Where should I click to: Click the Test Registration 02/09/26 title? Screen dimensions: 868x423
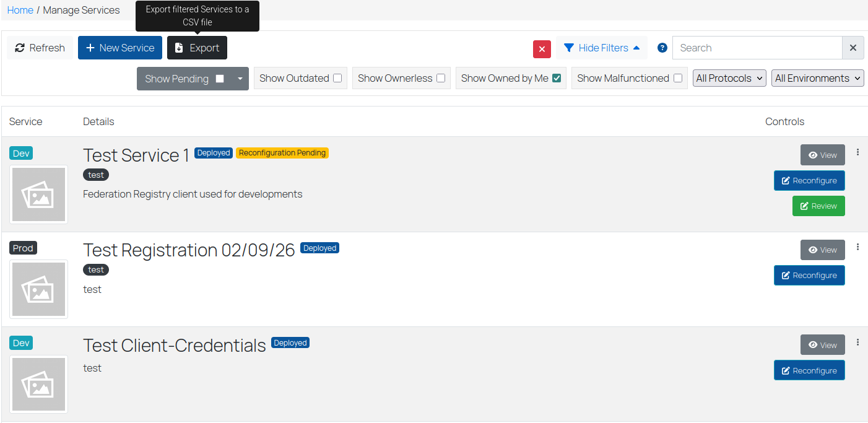coord(189,250)
